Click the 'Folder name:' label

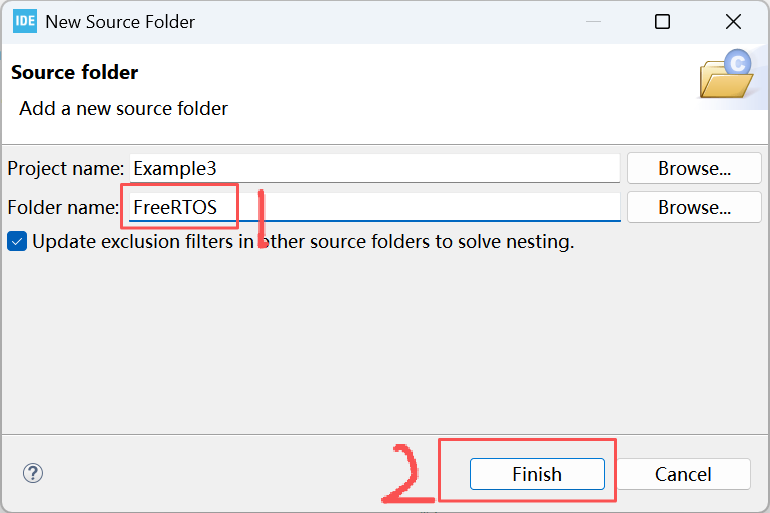point(63,208)
